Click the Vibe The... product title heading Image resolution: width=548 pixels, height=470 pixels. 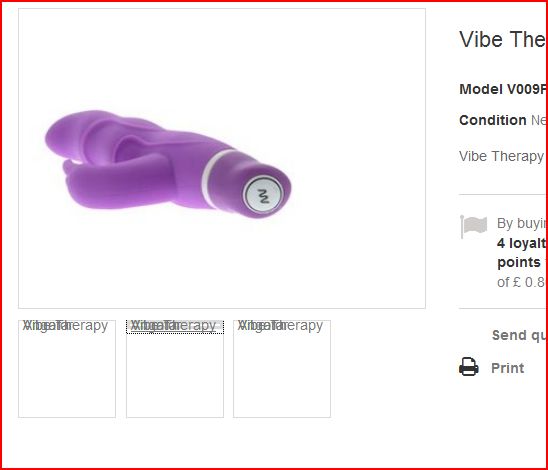(502, 39)
